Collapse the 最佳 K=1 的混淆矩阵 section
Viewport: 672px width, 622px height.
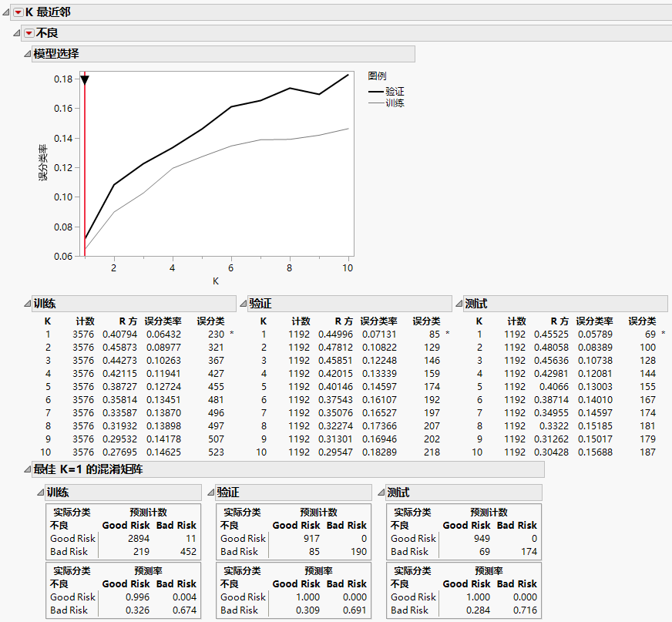[27, 469]
